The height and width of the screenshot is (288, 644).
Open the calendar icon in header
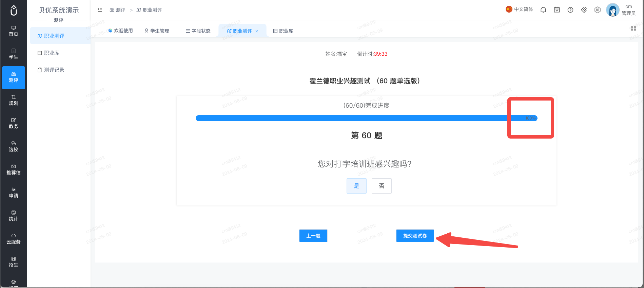557,10
